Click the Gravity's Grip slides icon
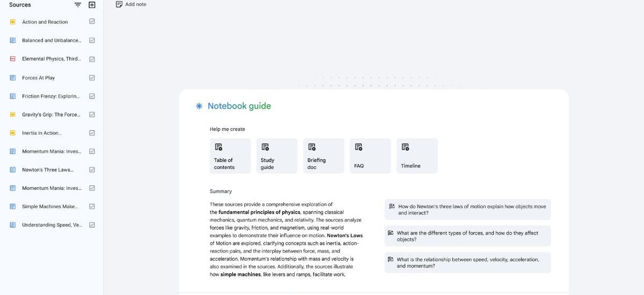 12,115
